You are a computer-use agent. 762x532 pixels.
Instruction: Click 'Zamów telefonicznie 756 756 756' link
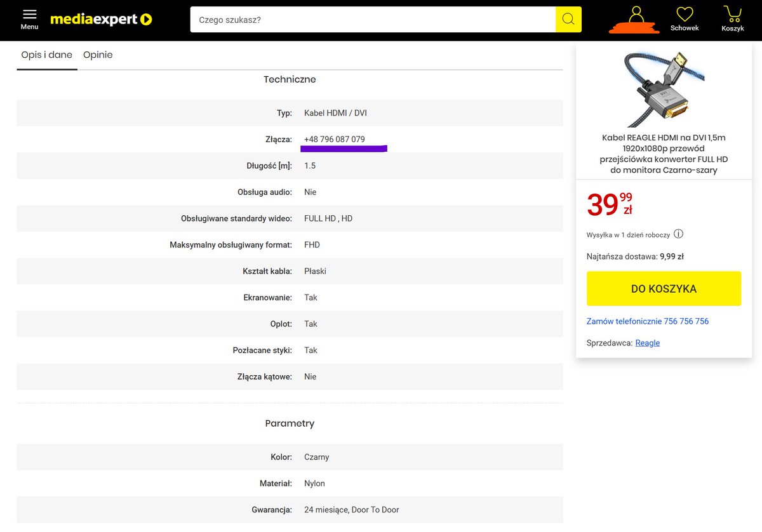[648, 321]
